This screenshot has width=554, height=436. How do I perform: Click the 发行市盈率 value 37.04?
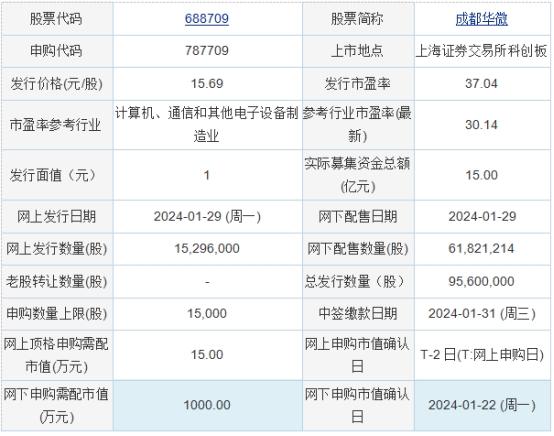(482, 84)
